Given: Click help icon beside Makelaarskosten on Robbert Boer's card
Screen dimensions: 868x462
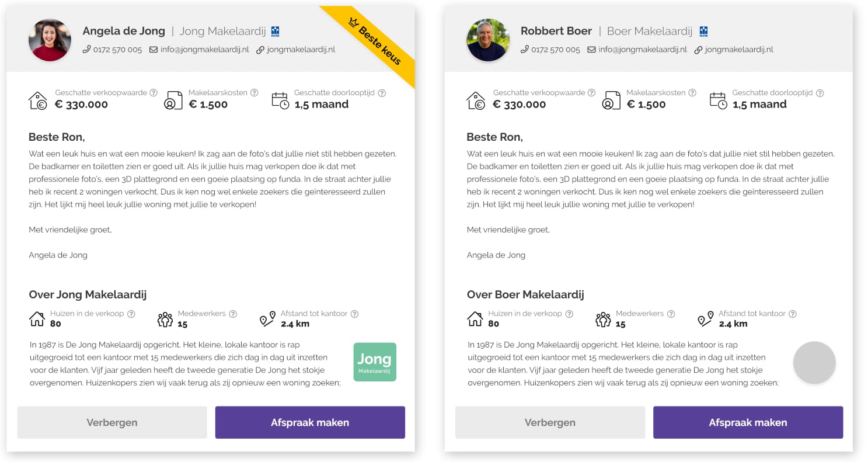Looking at the screenshot, I should click(x=692, y=93).
